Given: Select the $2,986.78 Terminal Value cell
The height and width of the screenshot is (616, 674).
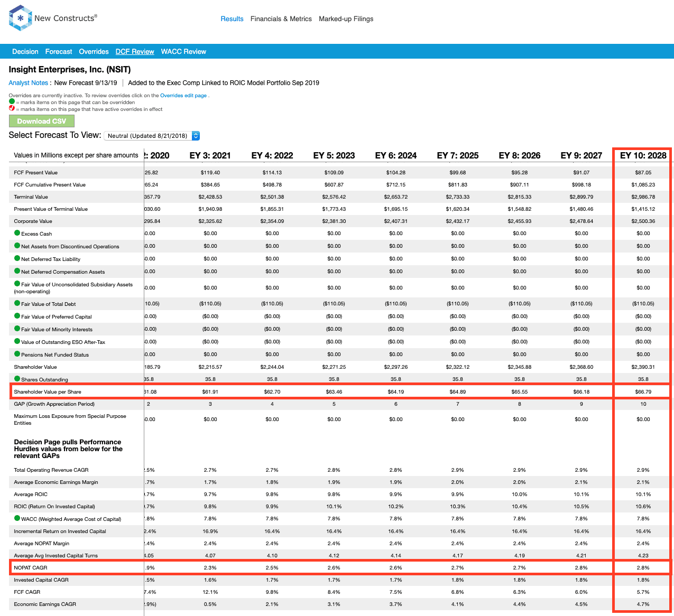Looking at the screenshot, I should [x=643, y=197].
